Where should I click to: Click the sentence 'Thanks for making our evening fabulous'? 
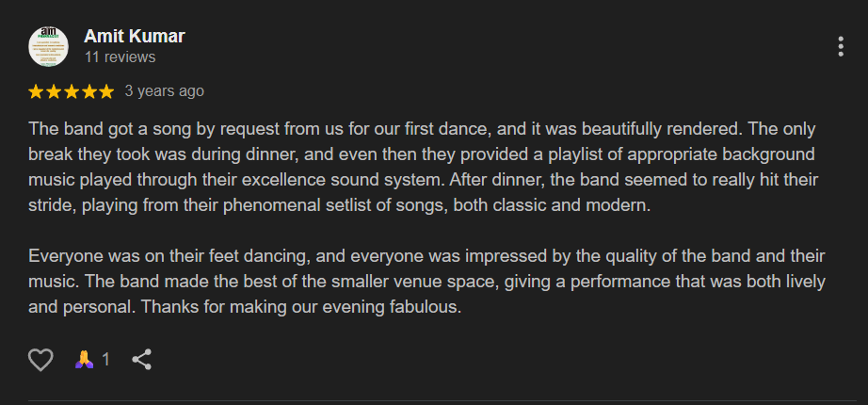coord(301,307)
